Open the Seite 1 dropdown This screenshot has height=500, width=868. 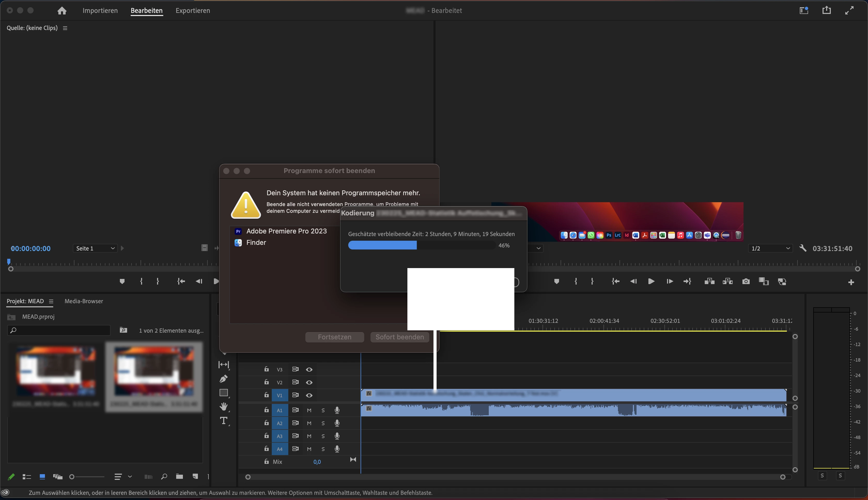[x=95, y=248]
